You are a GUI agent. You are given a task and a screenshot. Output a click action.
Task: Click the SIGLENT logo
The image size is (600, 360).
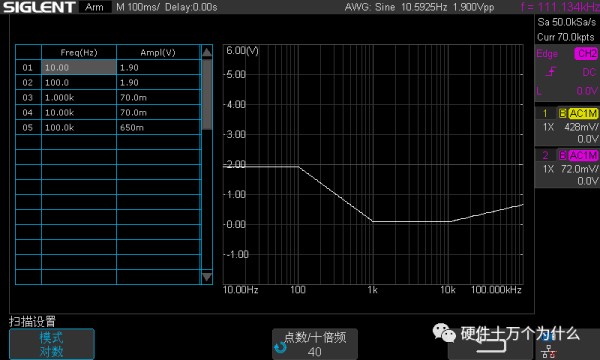coord(39,7)
